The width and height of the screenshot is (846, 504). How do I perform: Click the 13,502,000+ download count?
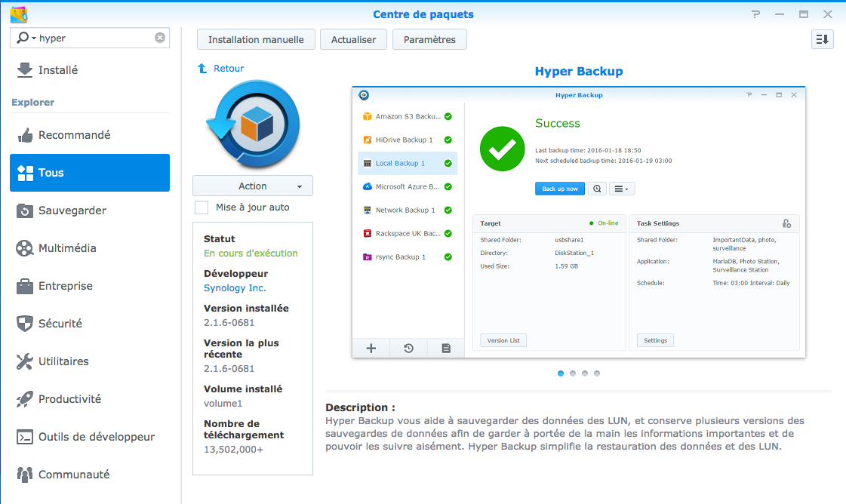[x=234, y=450]
